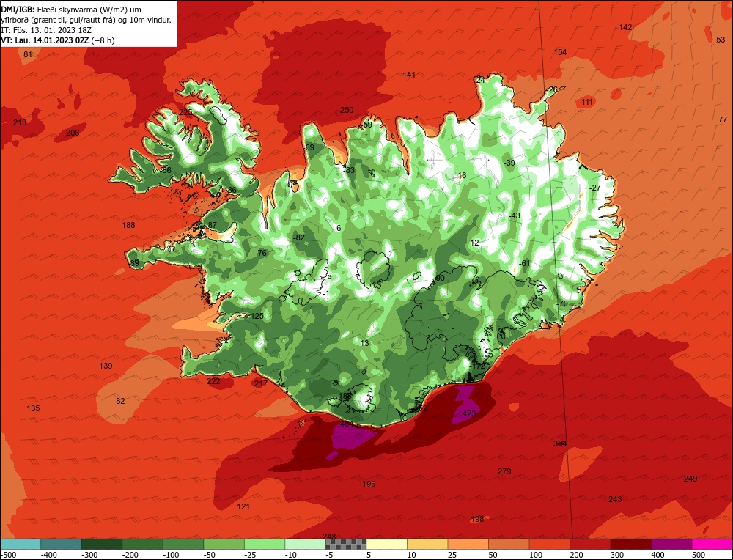
Task: Click the value 154 in the northeast sea
Action: click(x=560, y=52)
